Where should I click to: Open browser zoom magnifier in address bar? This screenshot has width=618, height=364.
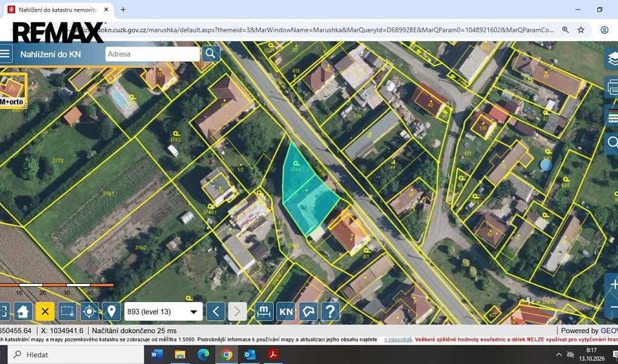pos(566,30)
